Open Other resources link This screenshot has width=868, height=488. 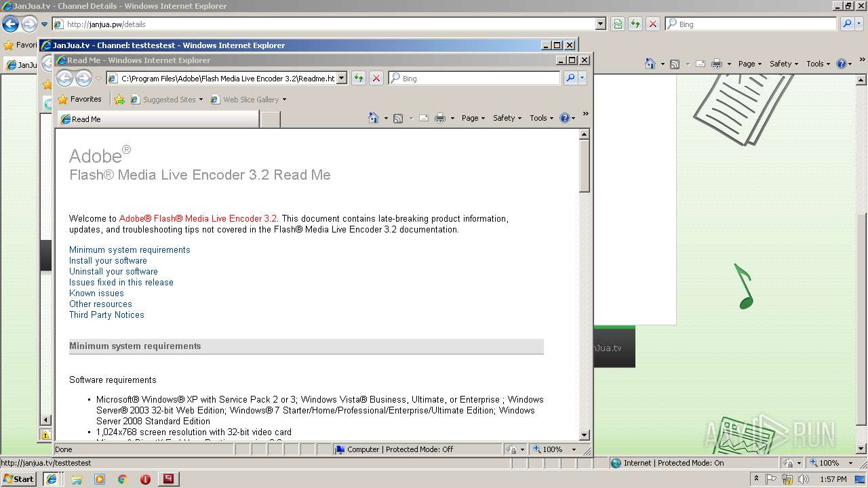click(100, 304)
